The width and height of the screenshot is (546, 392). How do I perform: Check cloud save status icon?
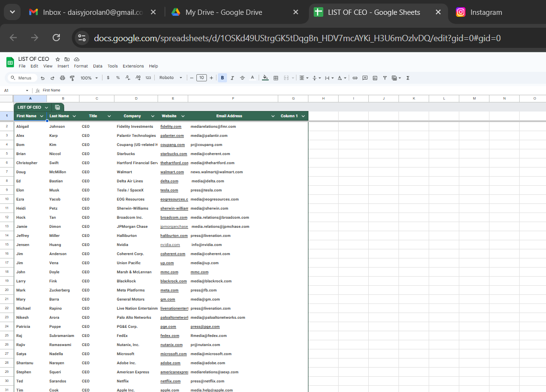coord(77,59)
